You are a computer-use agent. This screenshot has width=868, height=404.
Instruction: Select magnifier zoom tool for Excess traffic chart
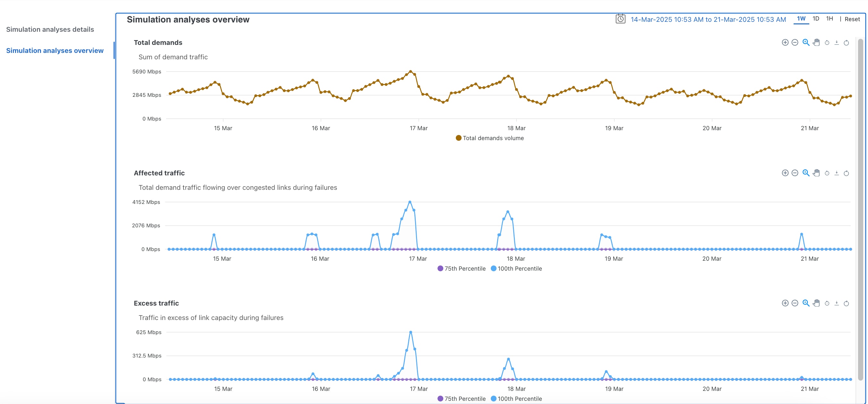(805, 303)
